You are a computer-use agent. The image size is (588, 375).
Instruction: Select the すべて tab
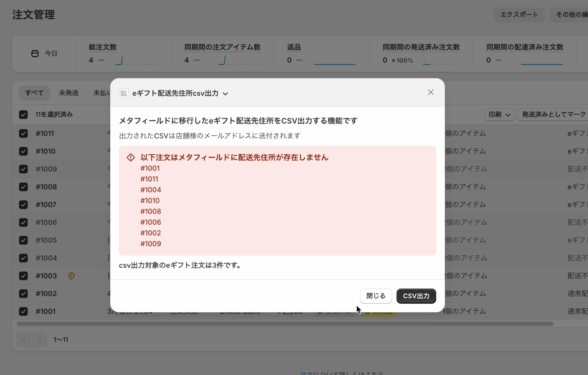click(34, 93)
